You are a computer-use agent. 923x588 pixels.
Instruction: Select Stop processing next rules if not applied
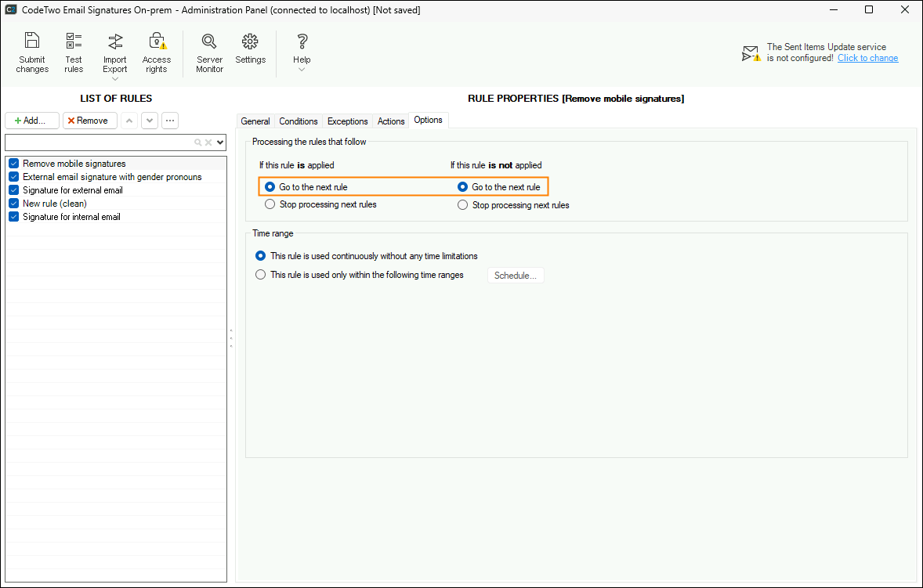[463, 204]
